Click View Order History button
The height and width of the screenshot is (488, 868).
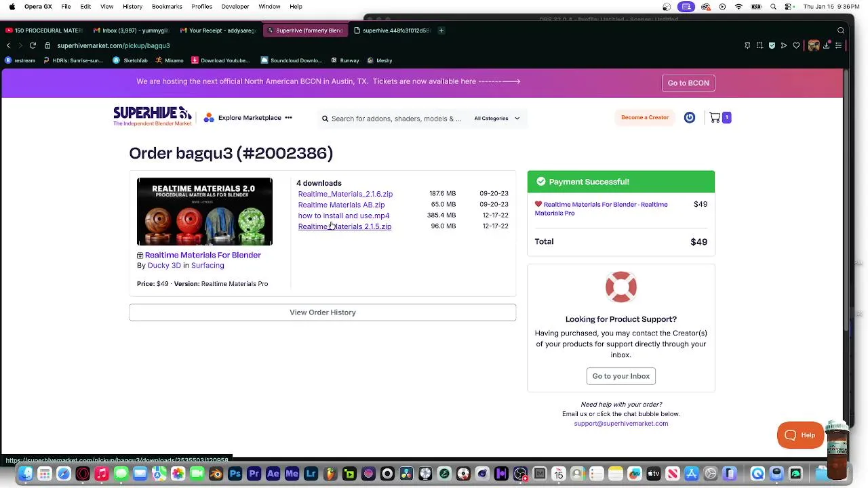pyautogui.click(x=322, y=312)
